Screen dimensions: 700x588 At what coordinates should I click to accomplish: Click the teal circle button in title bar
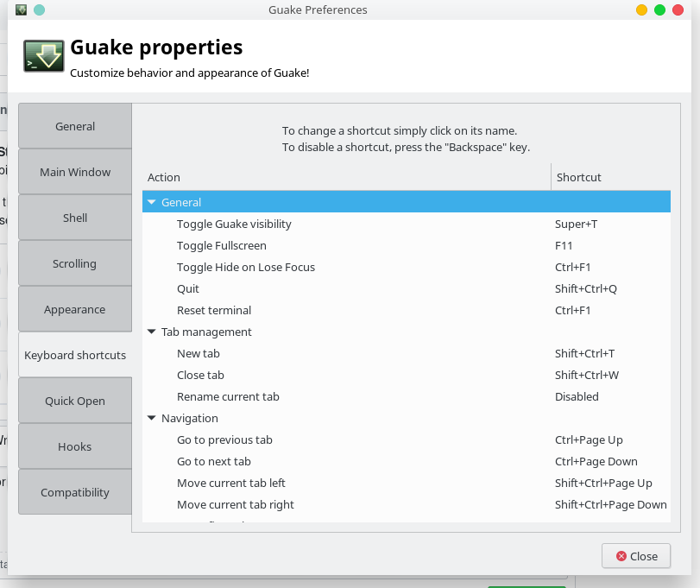coord(40,9)
